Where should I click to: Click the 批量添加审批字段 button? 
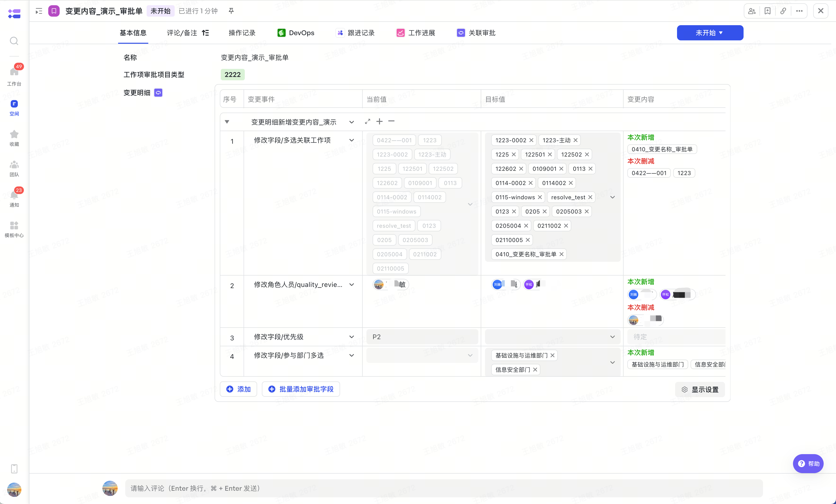pos(301,389)
